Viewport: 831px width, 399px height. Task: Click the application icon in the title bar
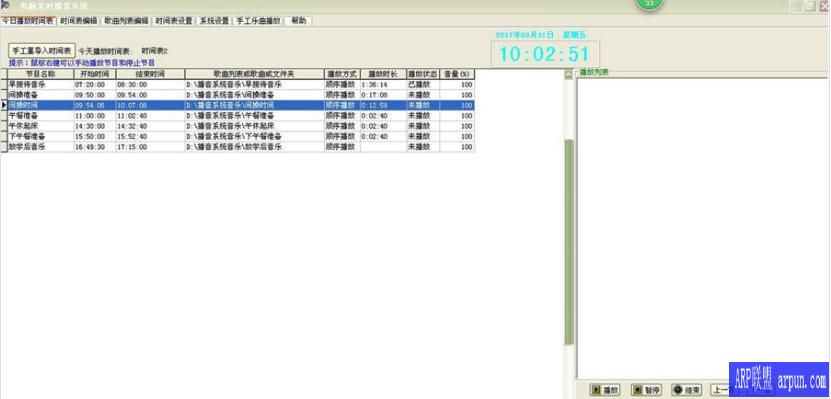pos(5,5)
